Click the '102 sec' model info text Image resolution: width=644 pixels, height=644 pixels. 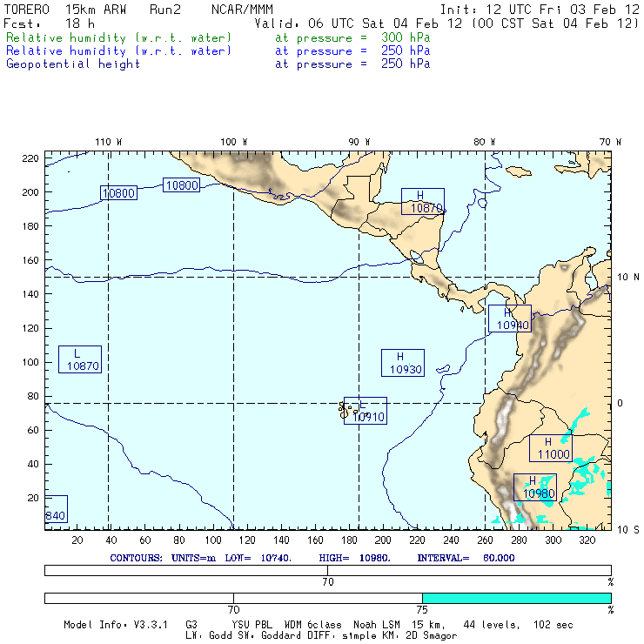[x=553, y=625]
